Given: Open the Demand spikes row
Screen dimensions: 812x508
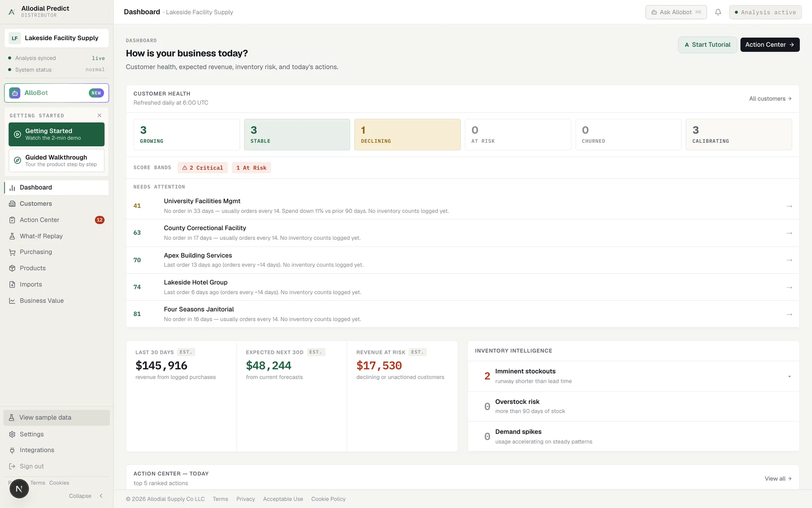Looking at the screenshot, I should point(634,436).
